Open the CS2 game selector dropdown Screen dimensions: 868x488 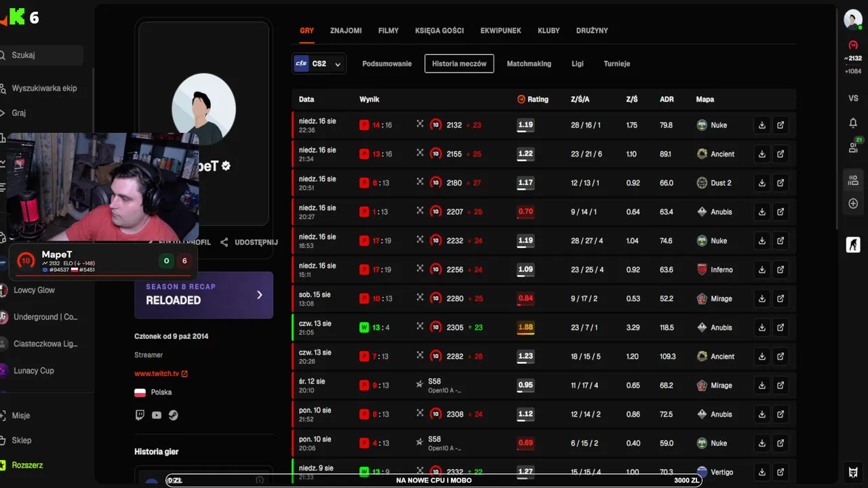click(319, 64)
